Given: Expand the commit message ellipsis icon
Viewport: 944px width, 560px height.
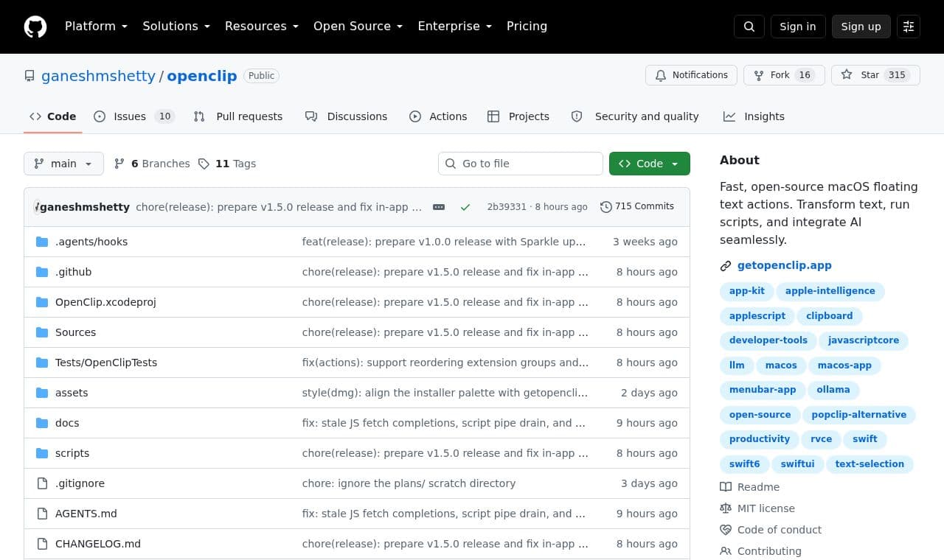Looking at the screenshot, I should [x=439, y=207].
